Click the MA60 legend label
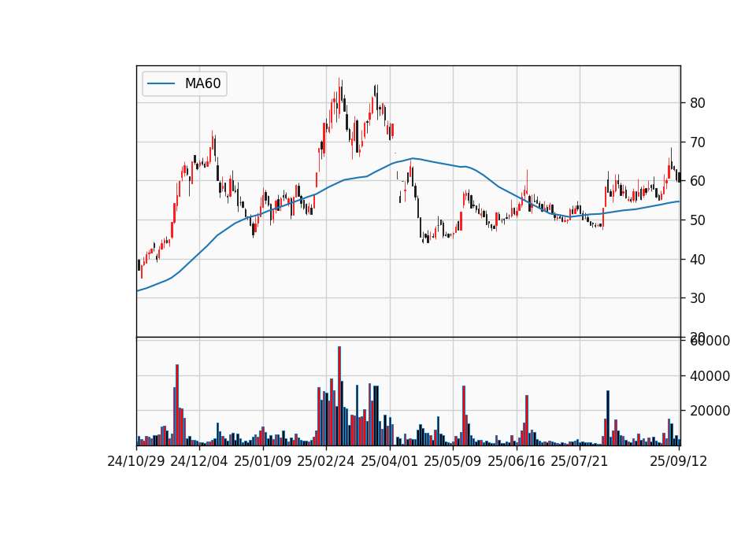Viewport: 756px width, 543px height. click(202, 83)
